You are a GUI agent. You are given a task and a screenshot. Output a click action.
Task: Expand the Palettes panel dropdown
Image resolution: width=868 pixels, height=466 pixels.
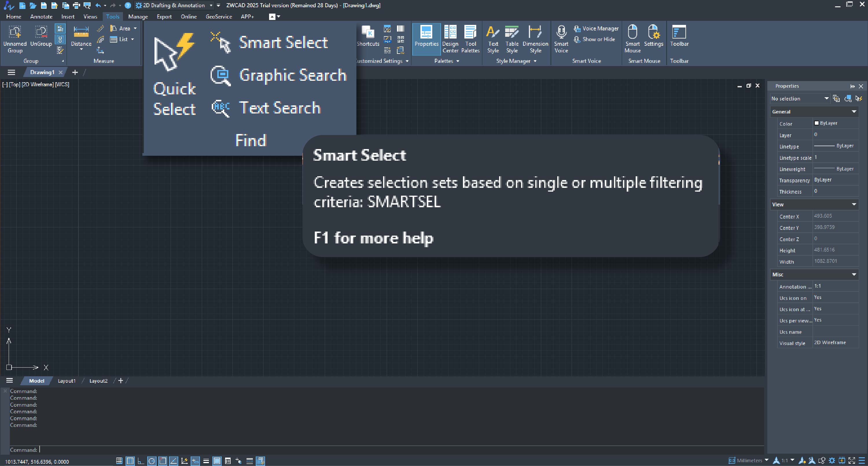coord(457,61)
